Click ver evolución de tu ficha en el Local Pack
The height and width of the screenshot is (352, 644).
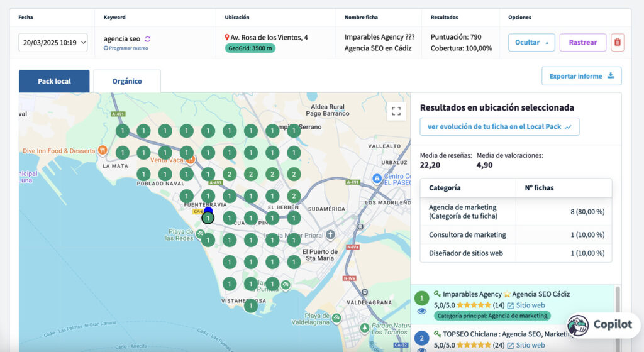[499, 127]
